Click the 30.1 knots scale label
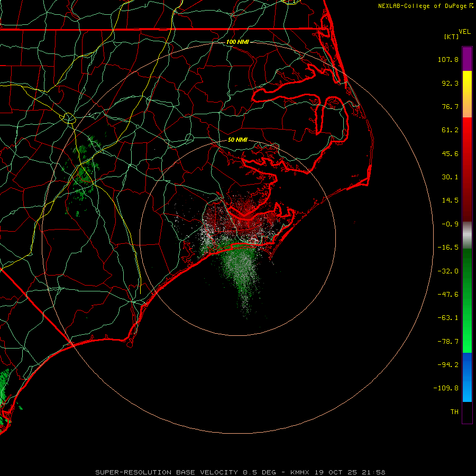The image size is (476, 476). click(450, 177)
